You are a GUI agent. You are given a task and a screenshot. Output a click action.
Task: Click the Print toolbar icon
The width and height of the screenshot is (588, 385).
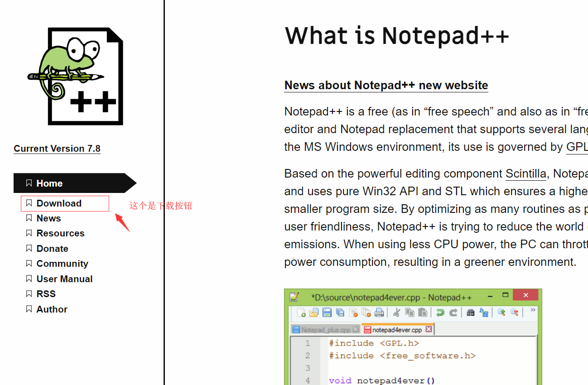click(378, 312)
